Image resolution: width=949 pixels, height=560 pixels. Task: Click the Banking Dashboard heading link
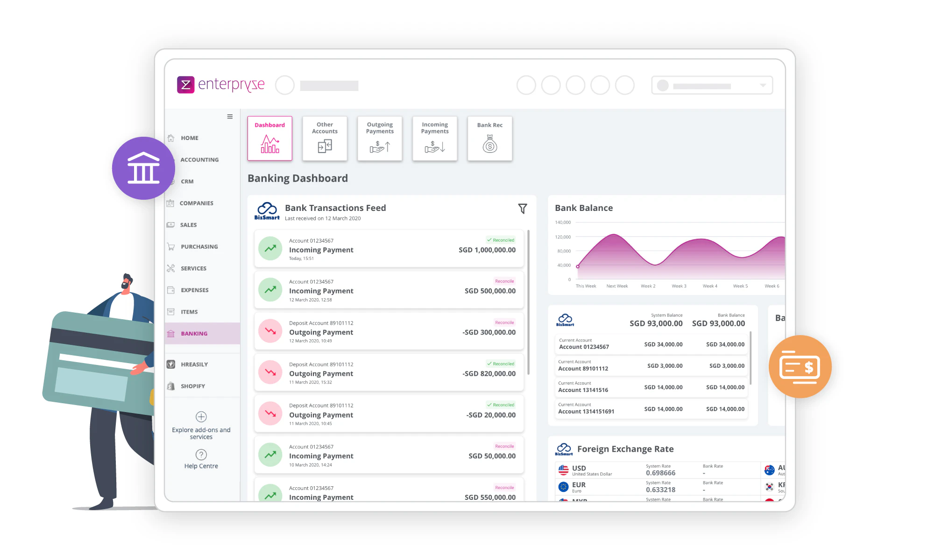point(297,178)
